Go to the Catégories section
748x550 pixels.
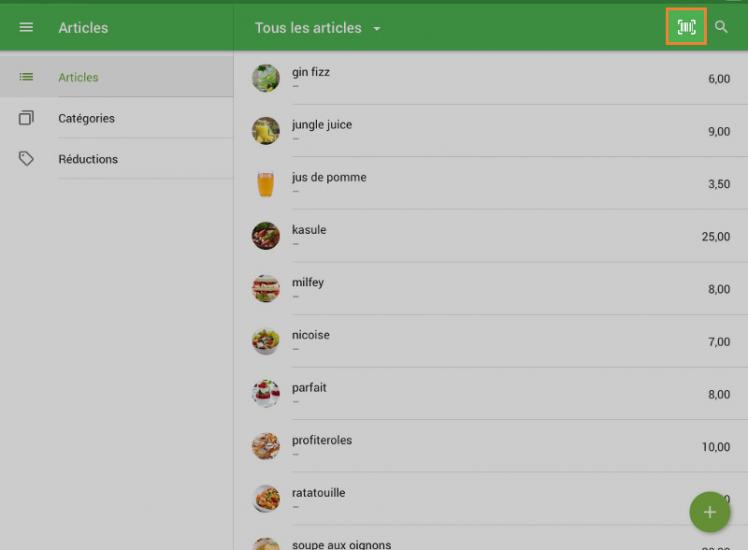(x=86, y=118)
